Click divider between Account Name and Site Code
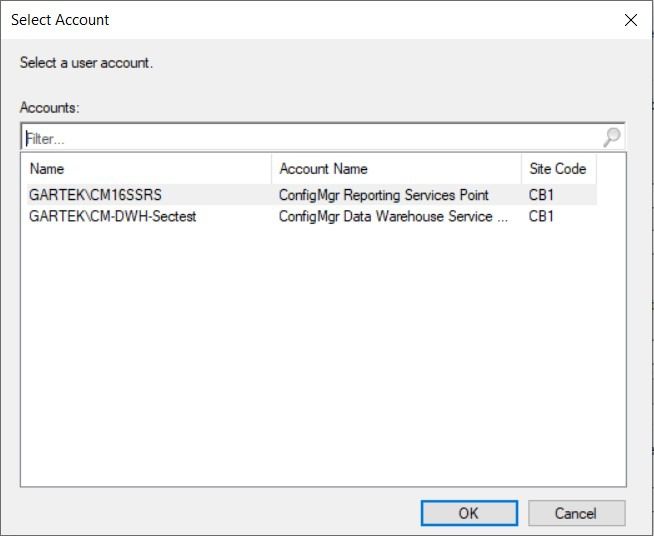Viewport: 654px width, 536px height. (521, 169)
